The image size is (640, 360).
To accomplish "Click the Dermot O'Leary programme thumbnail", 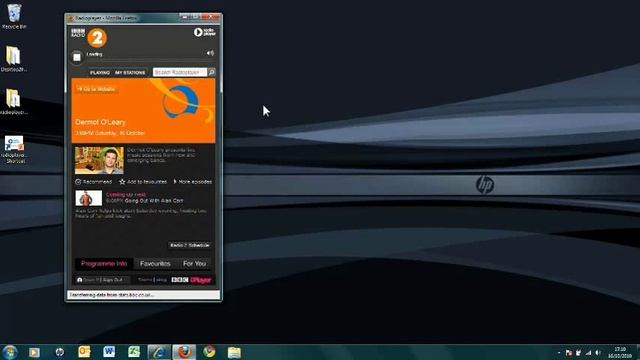I will (x=99, y=160).
